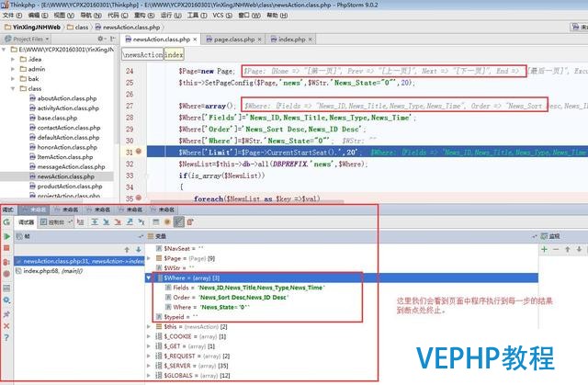The height and width of the screenshot is (385, 588).
Task: Click the Pin Tab icon in debug sidebar
Action: tap(6, 314)
